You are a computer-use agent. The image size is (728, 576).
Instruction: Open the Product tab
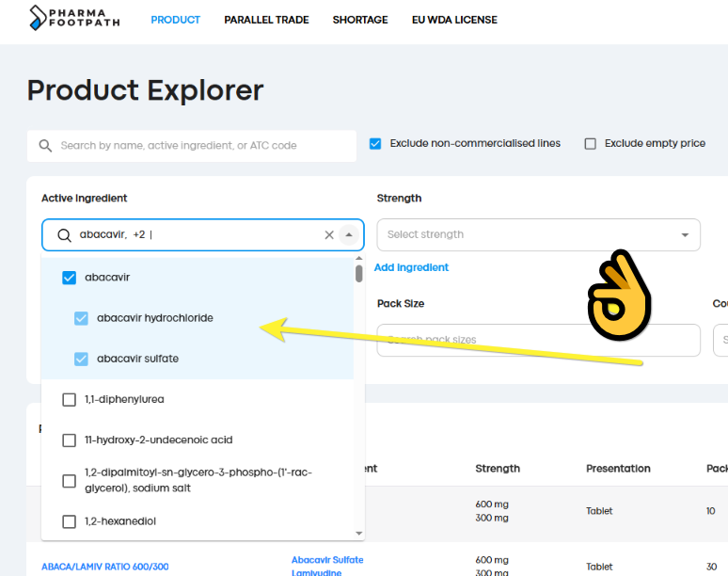point(175,20)
